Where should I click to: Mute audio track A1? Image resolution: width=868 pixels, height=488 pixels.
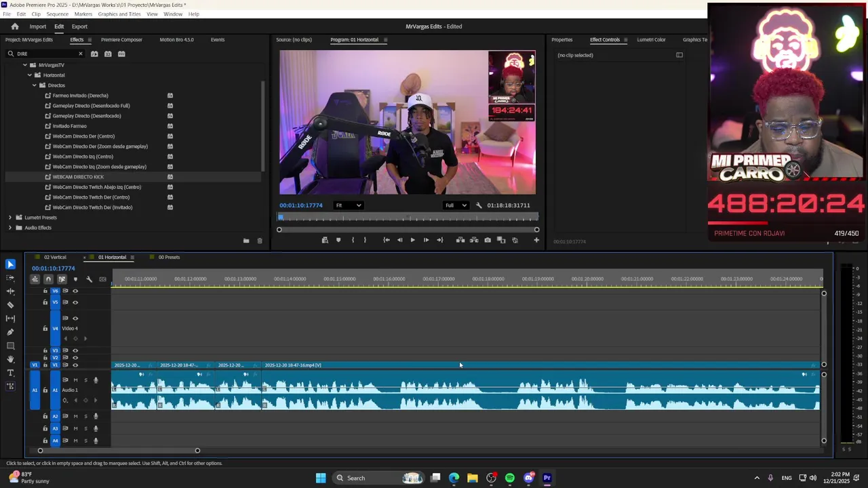click(75, 380)
